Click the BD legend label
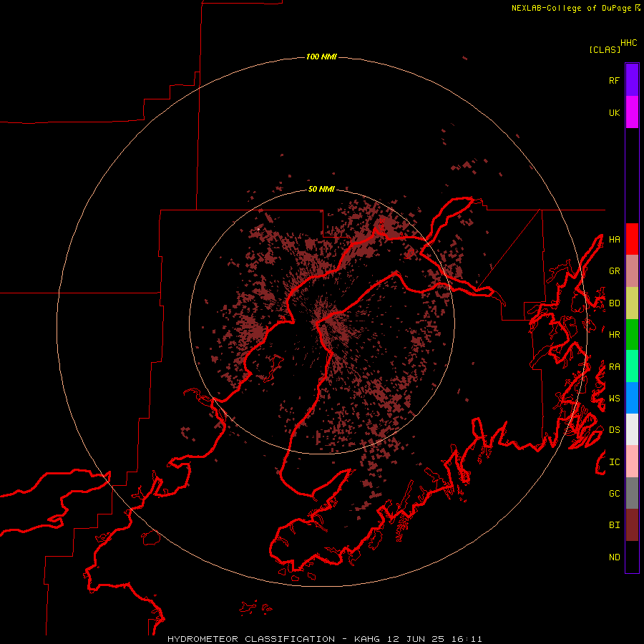 coord(615,303)
